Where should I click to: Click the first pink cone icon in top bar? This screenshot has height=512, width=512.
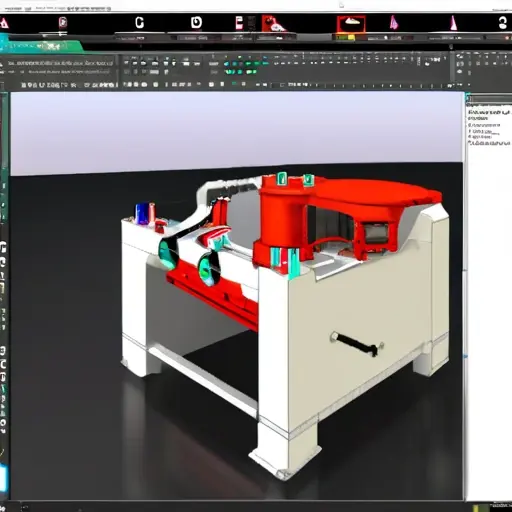(394, 23)
